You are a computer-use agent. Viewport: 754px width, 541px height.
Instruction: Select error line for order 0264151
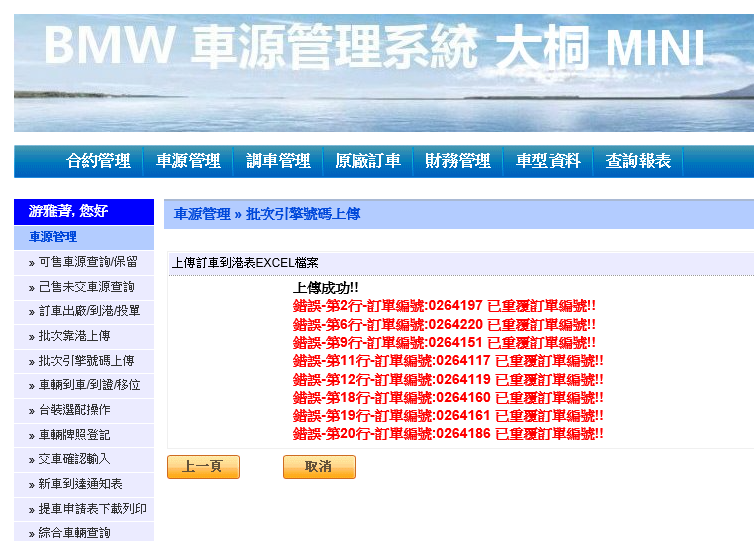(x=444, y=343)
